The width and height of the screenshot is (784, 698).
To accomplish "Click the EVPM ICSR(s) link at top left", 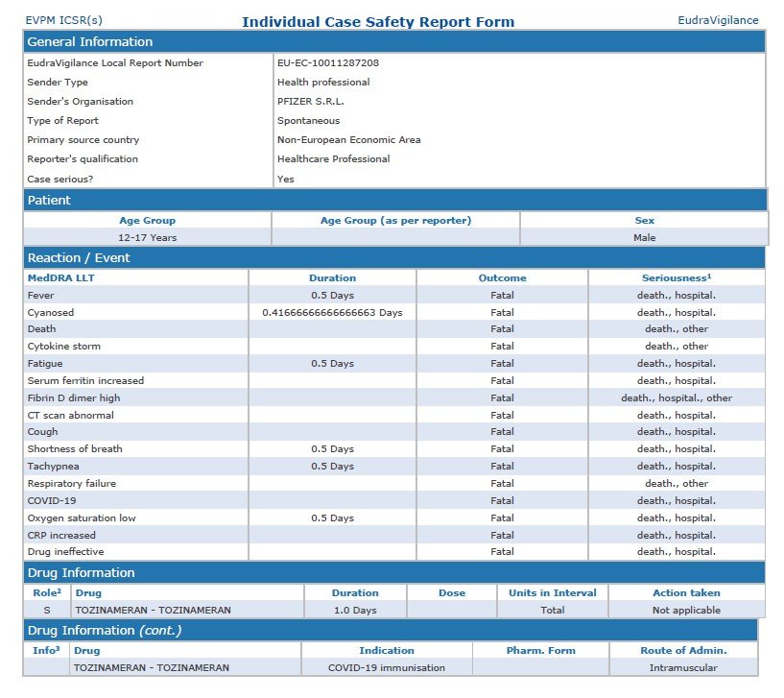I will pos(63,20).
